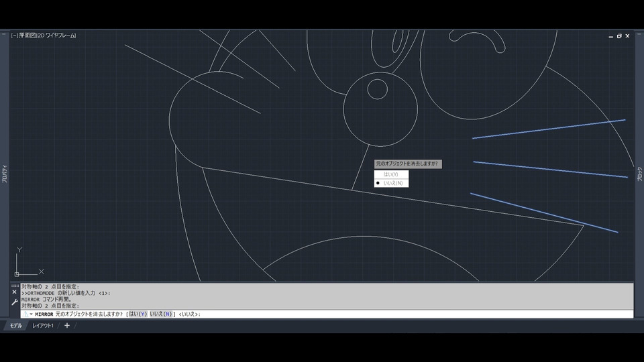
Task: Expand the ブロック palette on the right
Action: (x=639, y=174)
